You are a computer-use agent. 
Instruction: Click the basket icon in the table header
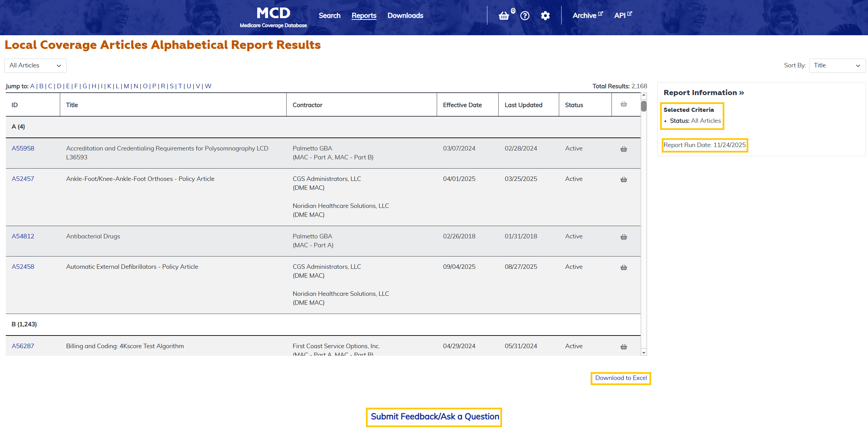[x=623, y=104]
